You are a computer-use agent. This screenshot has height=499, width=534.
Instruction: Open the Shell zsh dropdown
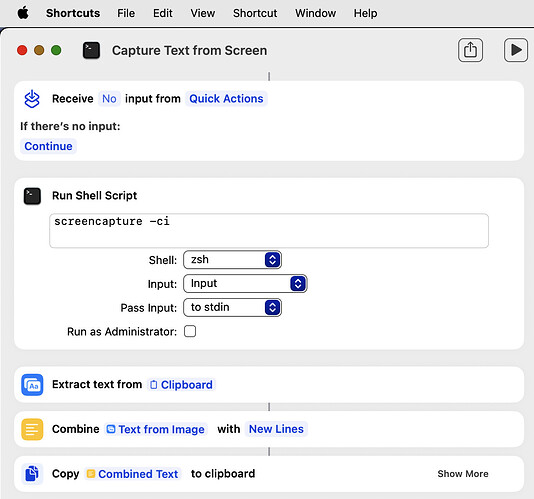tap(232, 260)
